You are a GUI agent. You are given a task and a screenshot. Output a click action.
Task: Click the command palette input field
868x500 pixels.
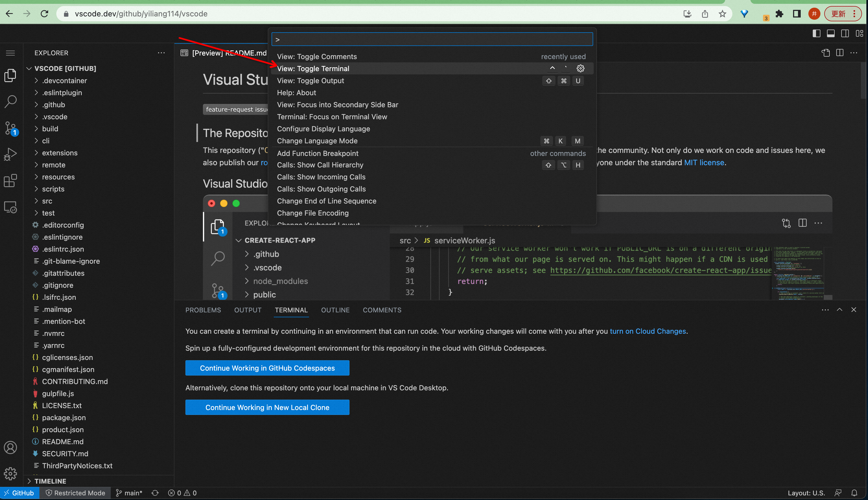coord(432,39)
